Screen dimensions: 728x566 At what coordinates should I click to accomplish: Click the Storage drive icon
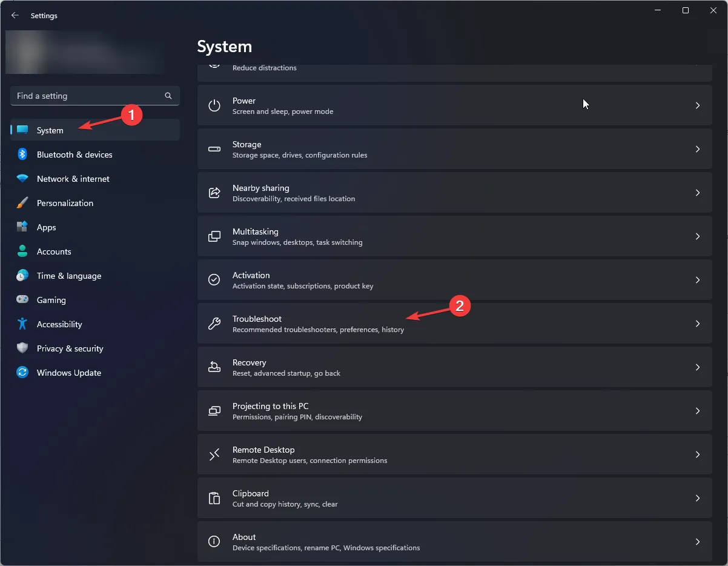[x=214, y=149]
